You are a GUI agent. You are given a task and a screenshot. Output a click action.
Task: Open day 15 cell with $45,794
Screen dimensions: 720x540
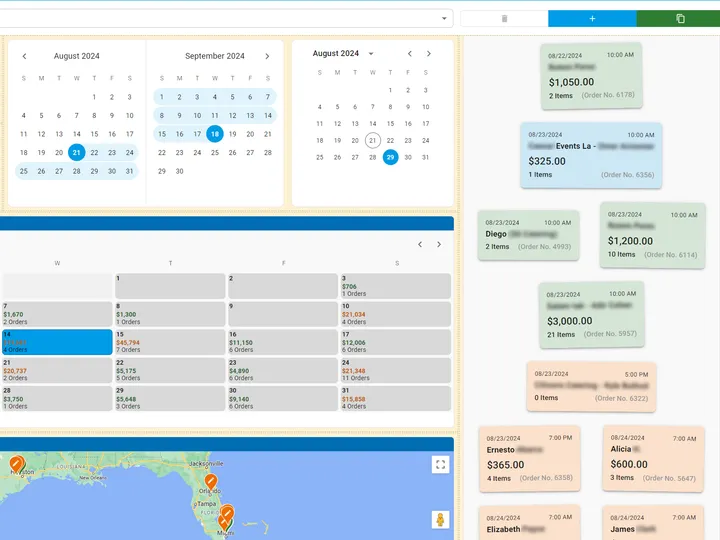(170, 342)
